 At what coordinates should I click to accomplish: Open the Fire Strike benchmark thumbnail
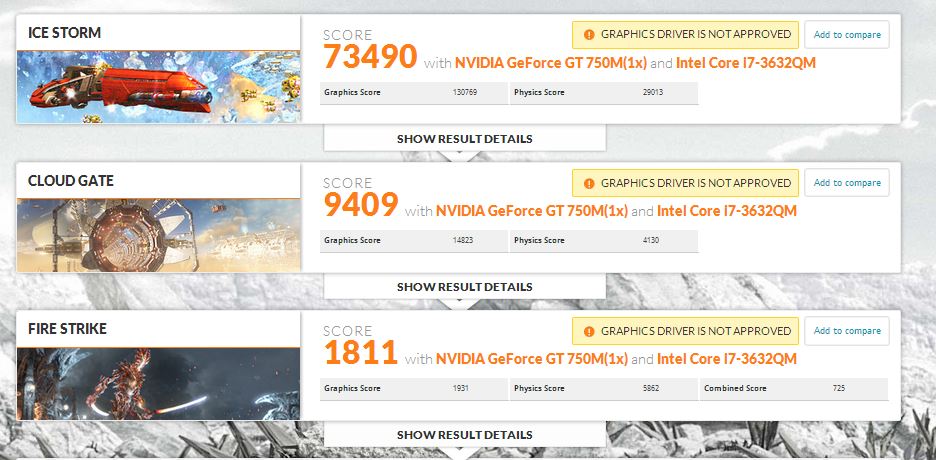point(158,383)
